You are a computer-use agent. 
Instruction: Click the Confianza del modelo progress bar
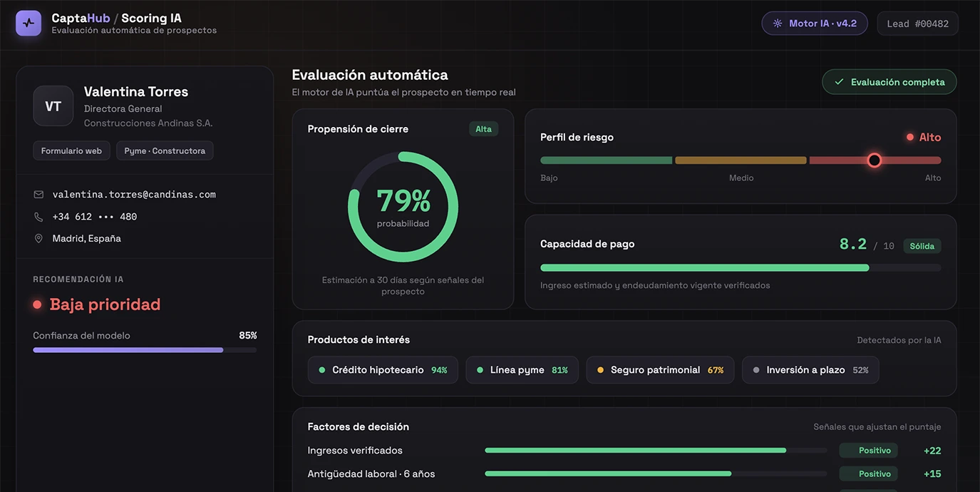145,350
